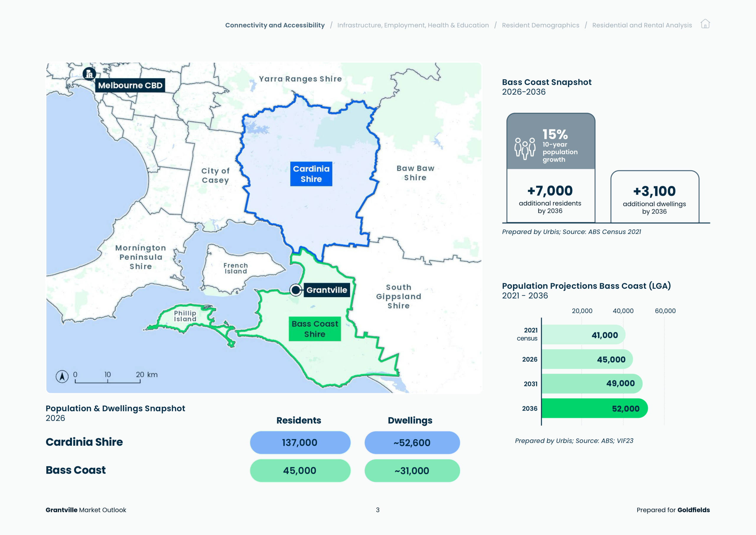Click the Melbourne CBD building icon on map
This screenshot has width=756, height=535.
[x=89, y=74]
